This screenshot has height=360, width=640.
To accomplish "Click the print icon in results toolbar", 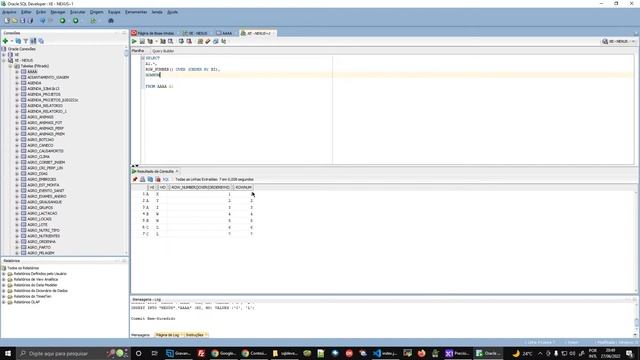I will pyautogui.click(x=142, y=179).
